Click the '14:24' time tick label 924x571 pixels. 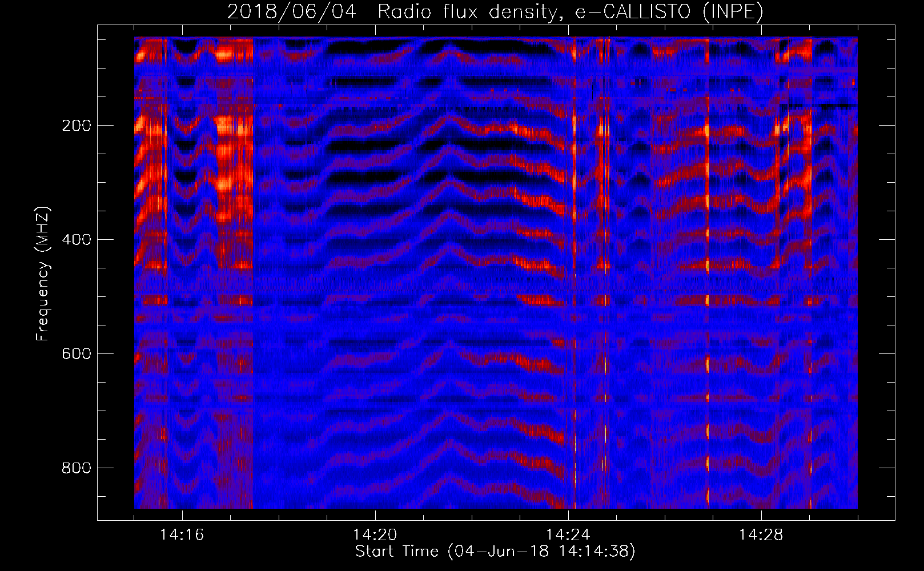[x=568, y=535]
